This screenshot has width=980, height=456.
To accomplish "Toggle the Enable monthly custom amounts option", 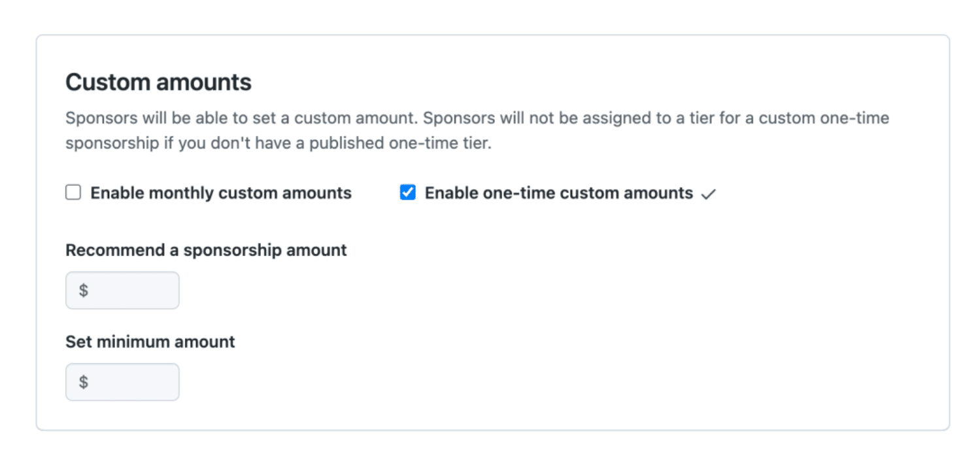I will [x=73, y=192].
